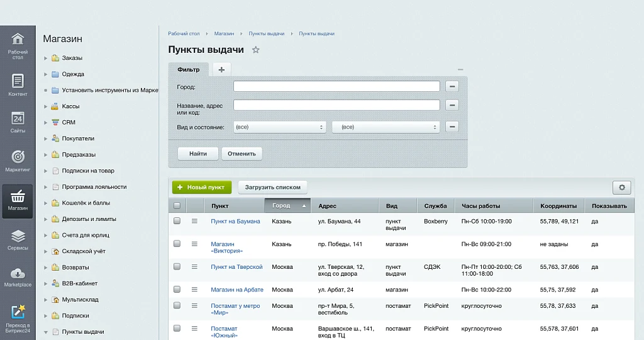Check the Пункт на Тверской row

(x=177, y=266)
